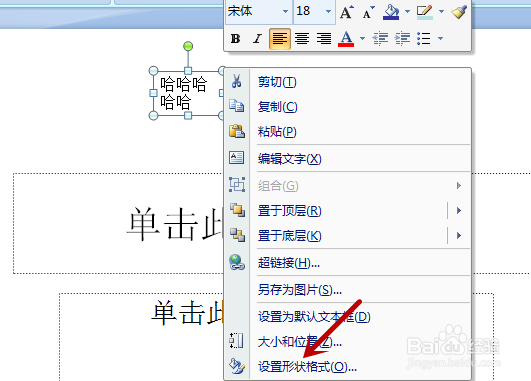Click the scissors cut icon
The height and width of the screenshot is (381, 531).
click(x=237, y=81)
